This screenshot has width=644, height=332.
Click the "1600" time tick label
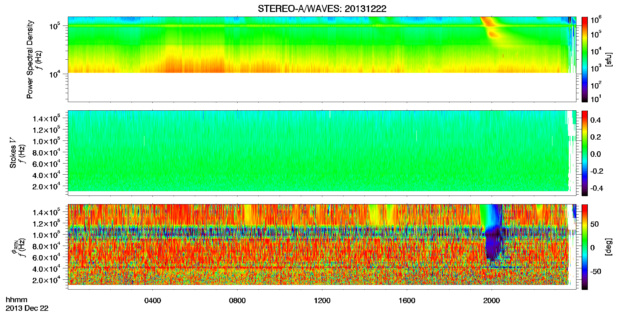coord(407,300)
